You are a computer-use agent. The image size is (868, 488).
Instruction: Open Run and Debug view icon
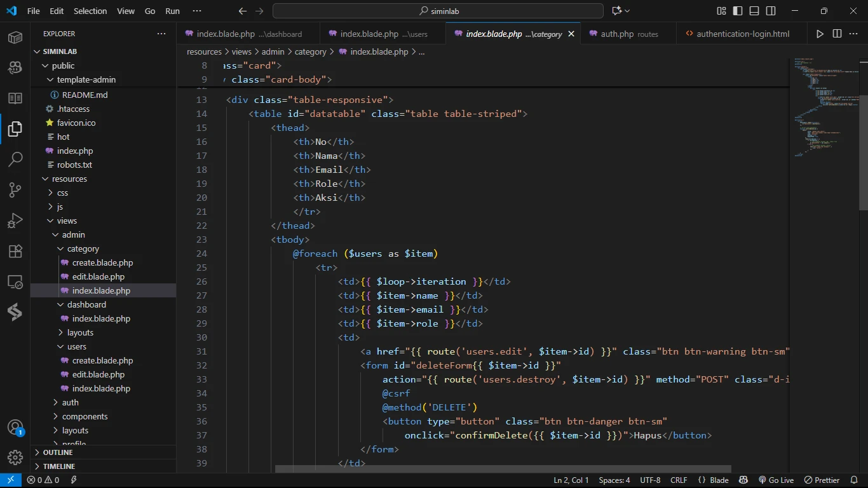(x=15, y=220)
